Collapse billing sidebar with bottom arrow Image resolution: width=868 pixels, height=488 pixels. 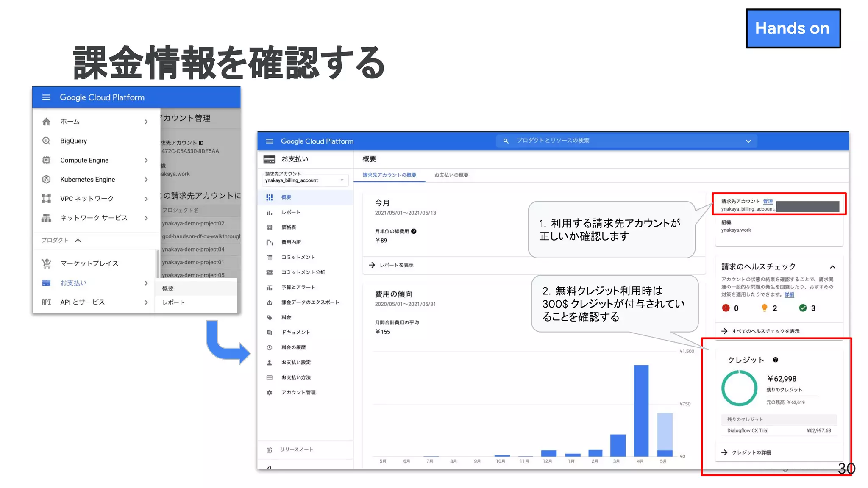point(269,468)
